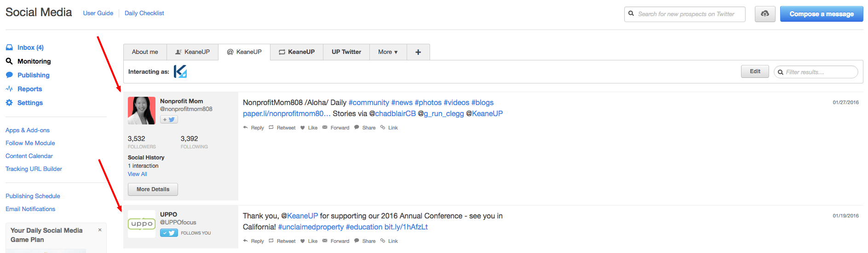Click Compose a message button
Screen dimensions: 868x253
[822, 14]
